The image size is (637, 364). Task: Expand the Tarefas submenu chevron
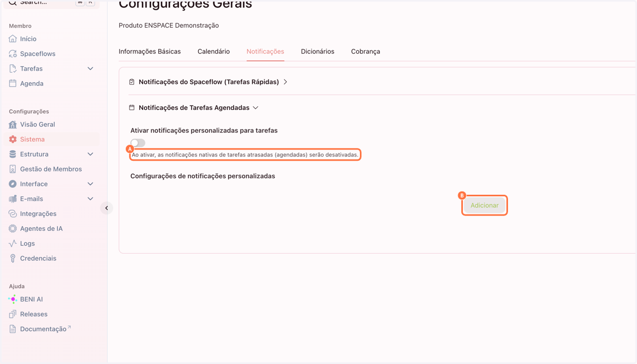pyautogui.click(x=90, y=68)
